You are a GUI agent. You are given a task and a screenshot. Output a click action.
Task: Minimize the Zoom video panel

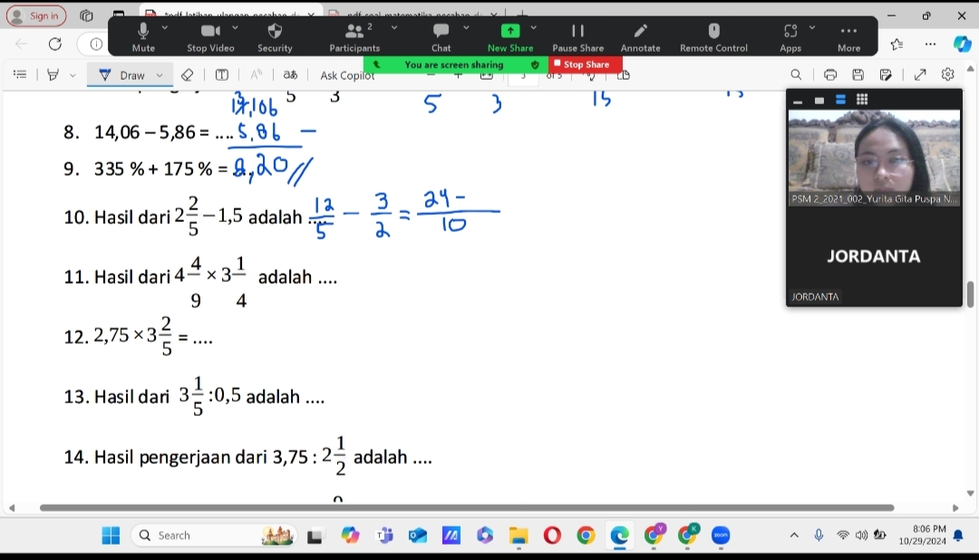coord(798,100)
